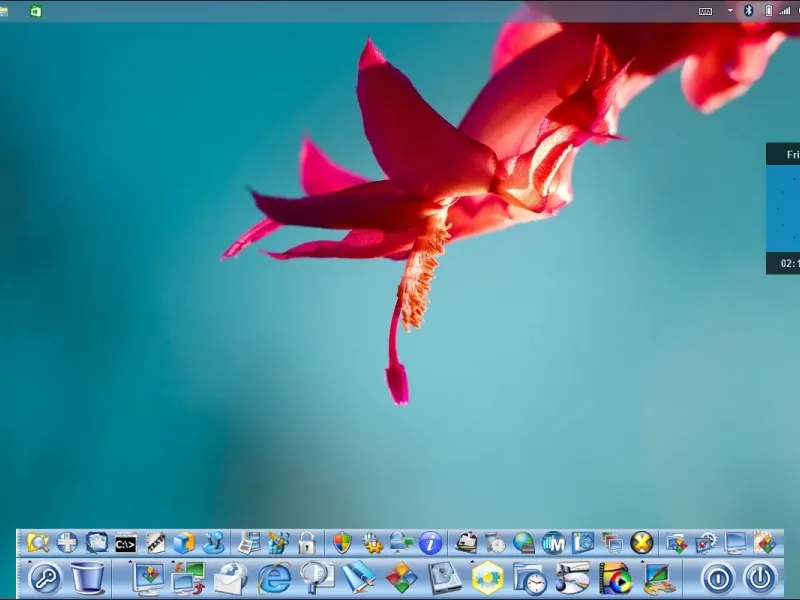Launch the registry cubes editor icon
The height and width of the screenshot is (600, 800).
[278, 543]
